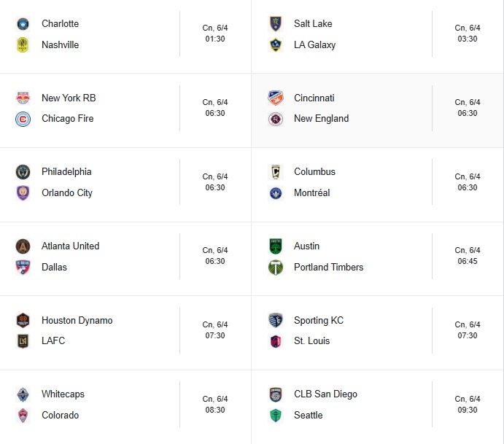The width and height of the screenshot is (504, 444).
Task: Open the New York RB team name
Action: [x=69, y=98]
